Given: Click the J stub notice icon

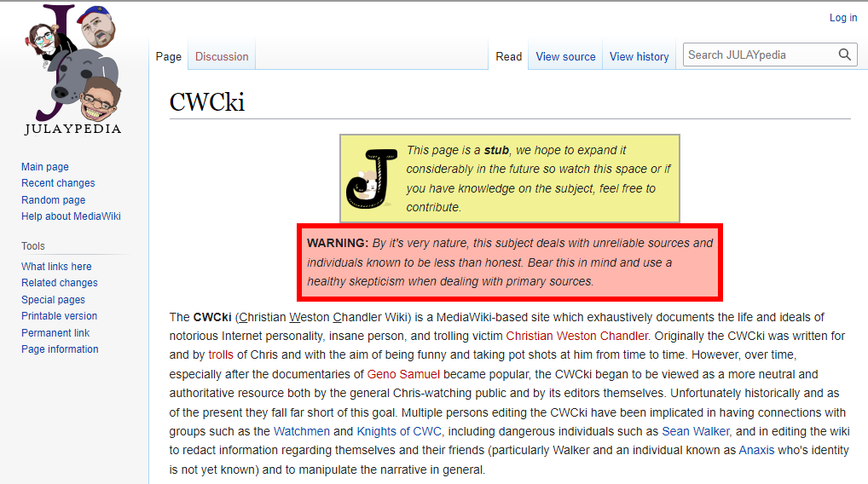Looking at the screenshot, I should point(371,177).
